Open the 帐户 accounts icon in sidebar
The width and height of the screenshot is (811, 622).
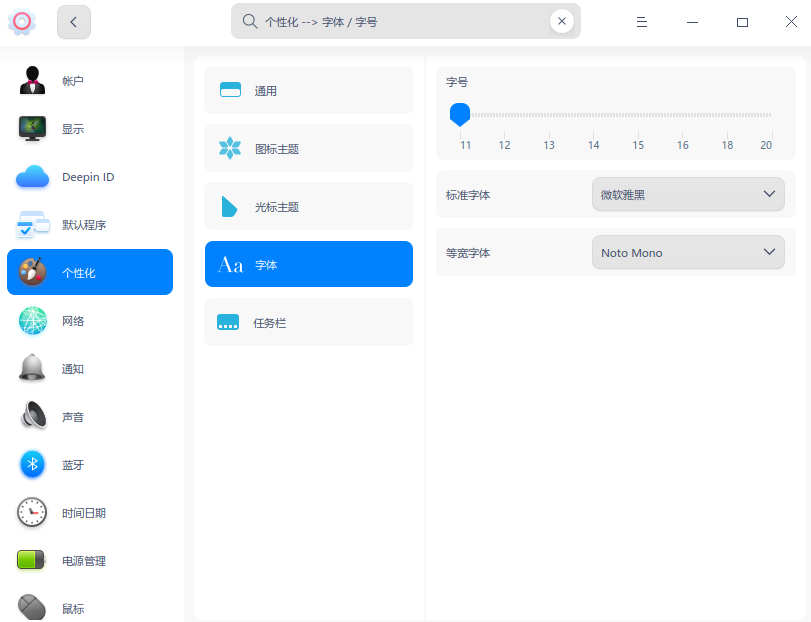(33, 81)
